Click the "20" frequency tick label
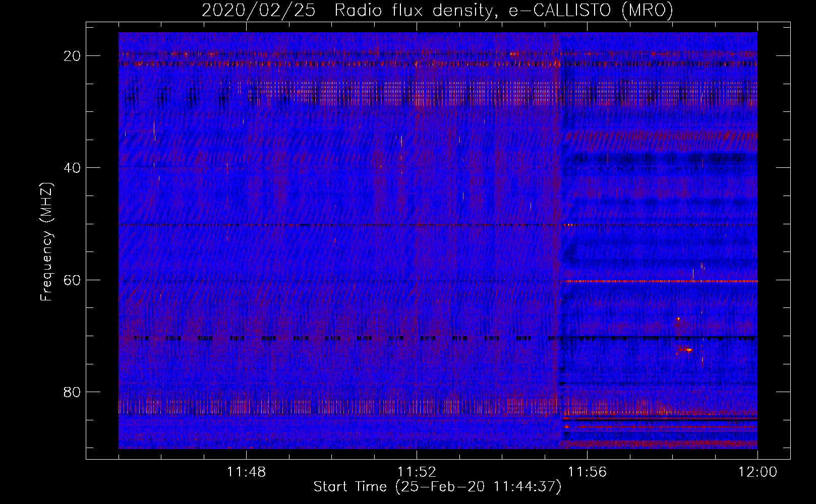The width and height of the screenshot is (816, 504). click(x=73, y=55)
